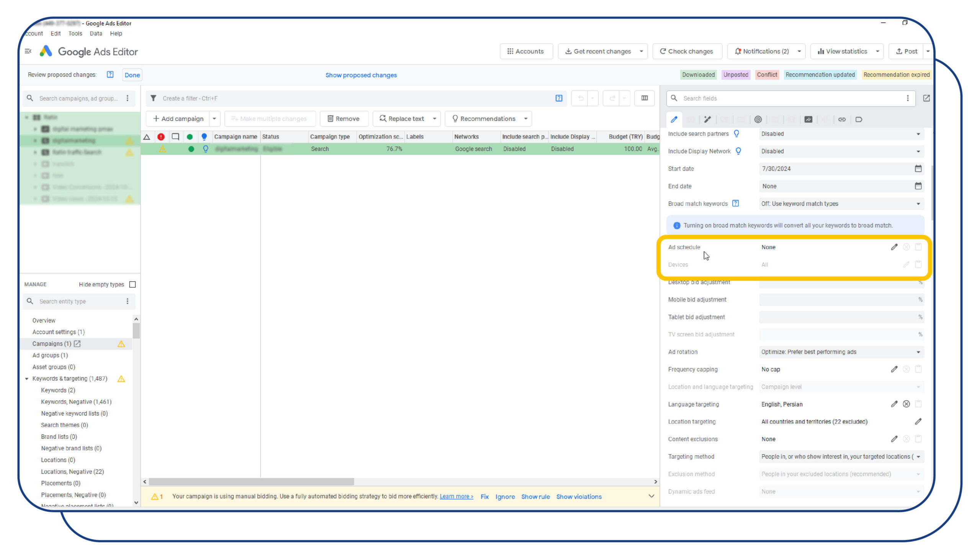Click Mobile bid adjustment field
This screenshot has height=554, width=980.
841,300
